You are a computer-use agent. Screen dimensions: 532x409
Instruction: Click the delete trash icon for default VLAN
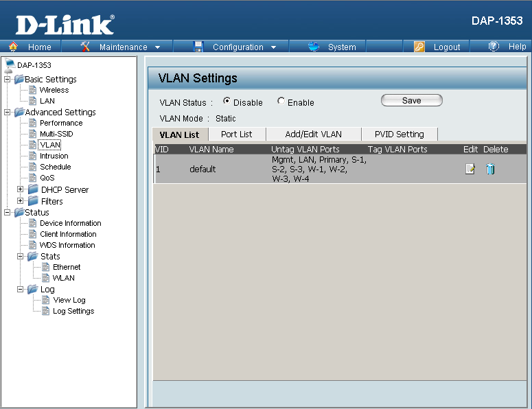point(490,169)
